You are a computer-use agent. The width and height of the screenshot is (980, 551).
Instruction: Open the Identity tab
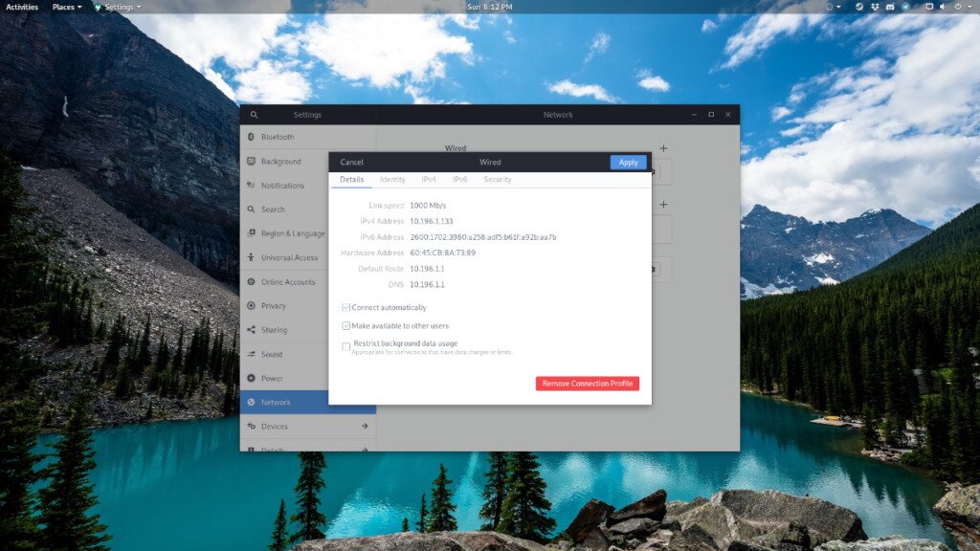tap(392, 179)
